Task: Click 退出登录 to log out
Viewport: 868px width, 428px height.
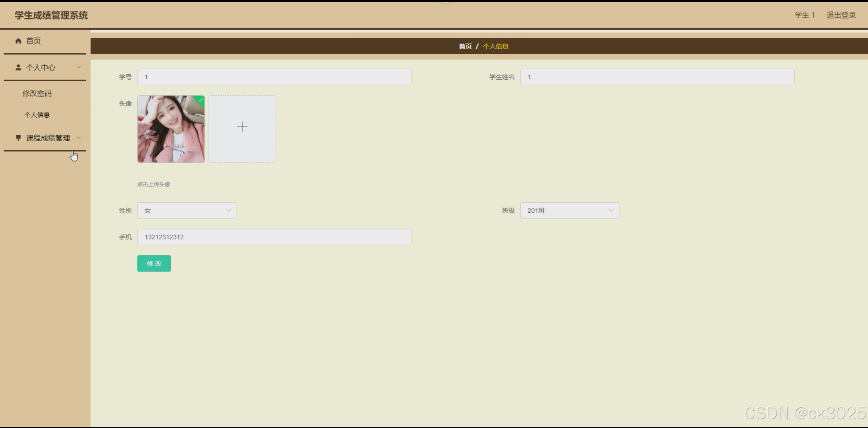Action: (841, 15)
